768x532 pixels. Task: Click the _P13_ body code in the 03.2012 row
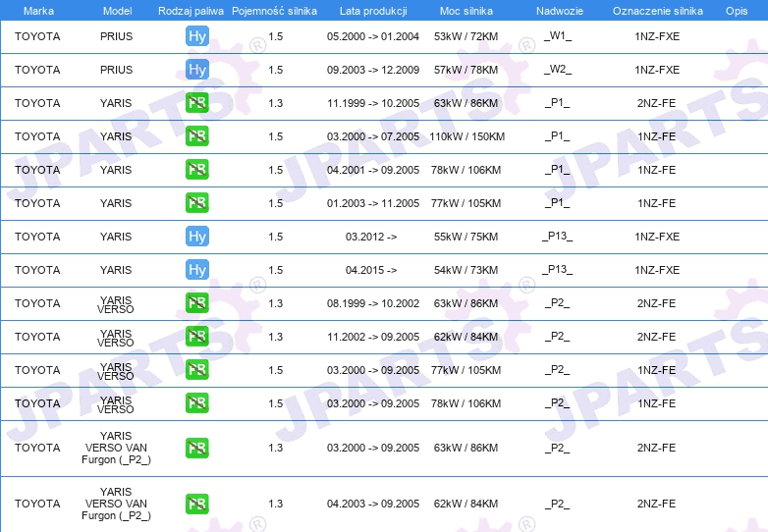[x=558, y=236]
